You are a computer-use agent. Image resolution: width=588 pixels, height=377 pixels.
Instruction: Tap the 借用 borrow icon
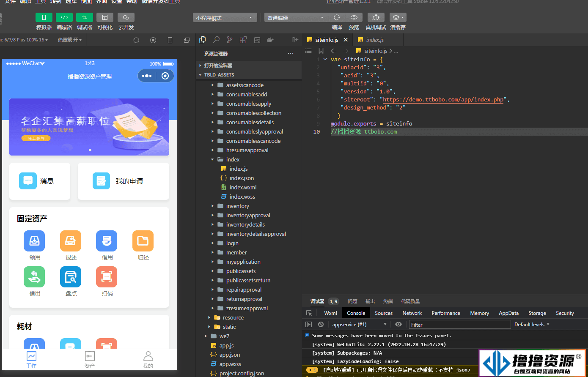click(107, 241)
